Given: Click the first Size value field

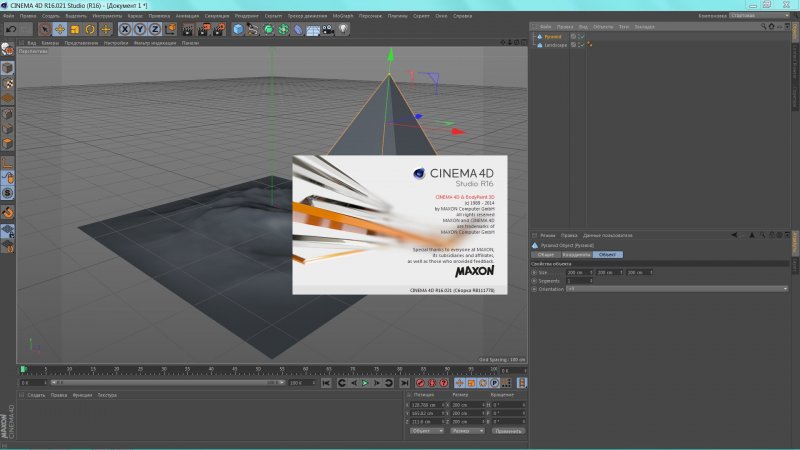Looking at the screenshot, I should 580,272.
